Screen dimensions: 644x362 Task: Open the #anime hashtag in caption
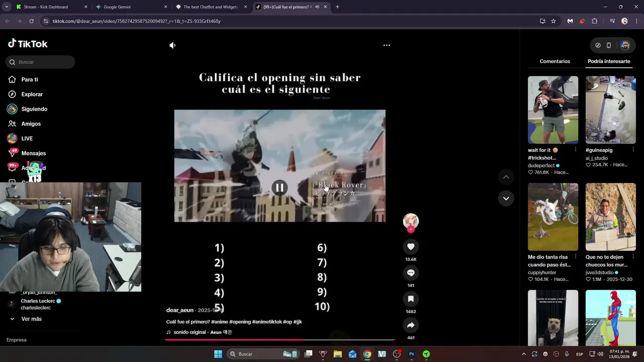219,322
